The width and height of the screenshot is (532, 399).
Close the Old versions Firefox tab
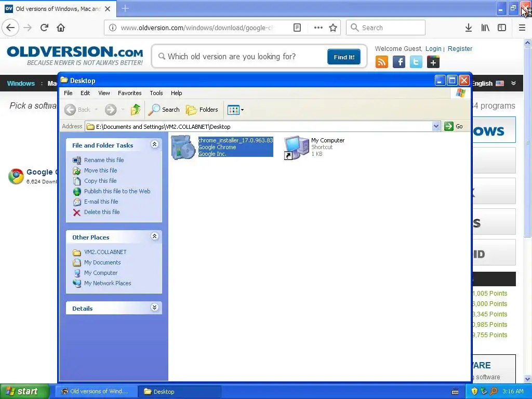(x=108, y=9)
